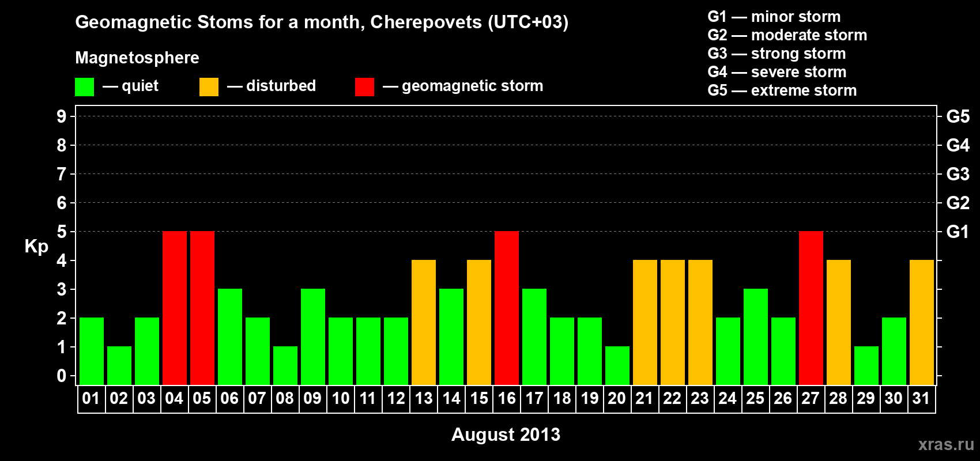Click date label 03 on the axis
980x461 pixels.
(x=146, y=399)
